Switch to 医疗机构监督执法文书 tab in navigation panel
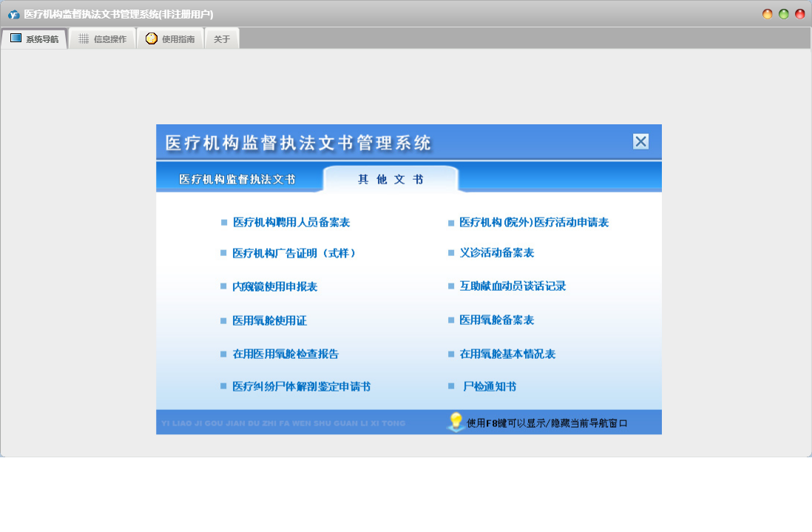The image size is (812, 532). coord(237,179)
